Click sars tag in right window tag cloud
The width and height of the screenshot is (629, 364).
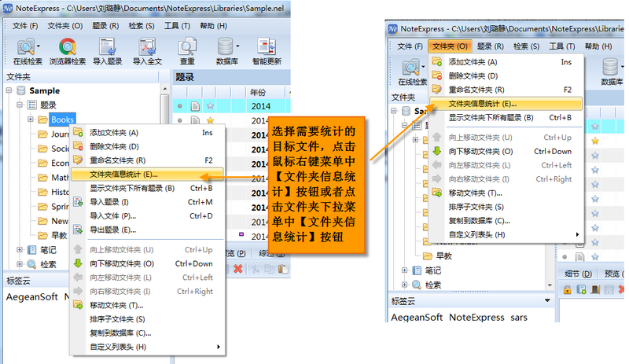[x=519, y=318]
